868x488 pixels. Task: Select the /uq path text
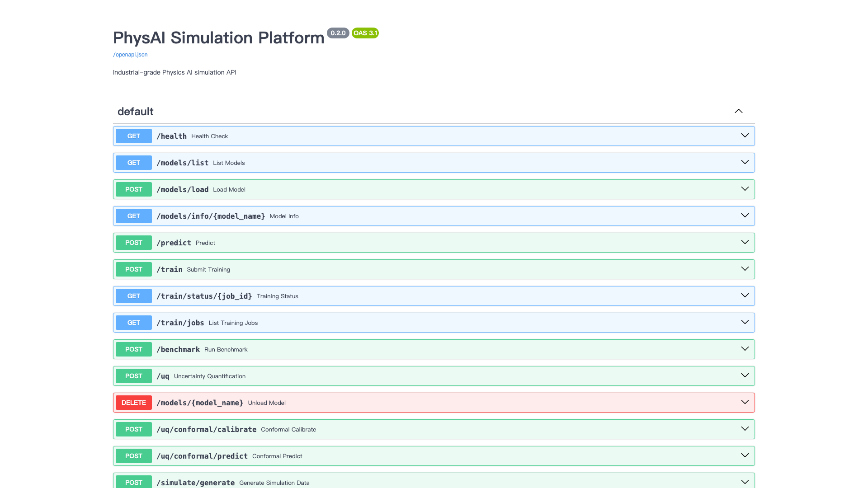163,376
